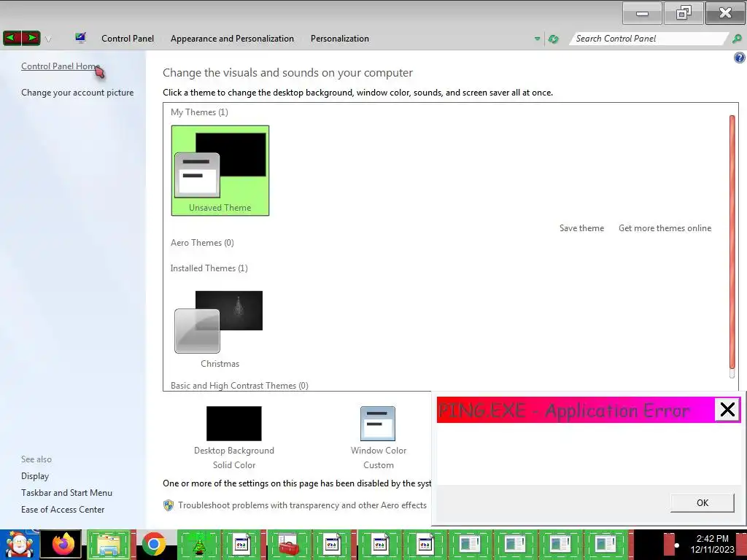The image size is (747, 560).
Task: Click the PING.EXE - Application Error title bar
Action: (576, 410)
